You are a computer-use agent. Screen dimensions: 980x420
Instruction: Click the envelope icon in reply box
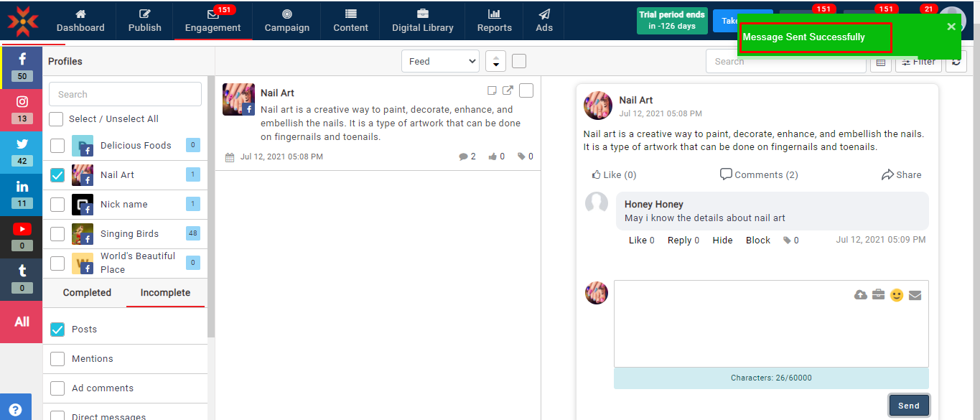(x=915, y=295)
